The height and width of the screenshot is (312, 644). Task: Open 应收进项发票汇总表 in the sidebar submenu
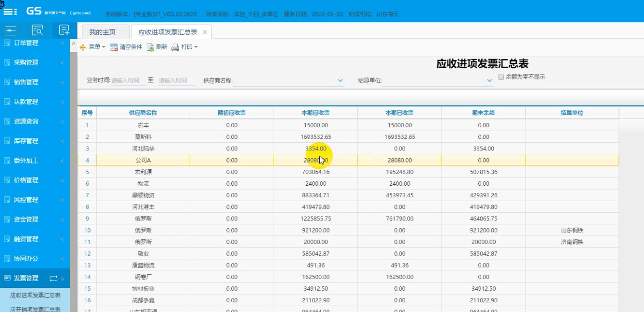tap(35, 295)
